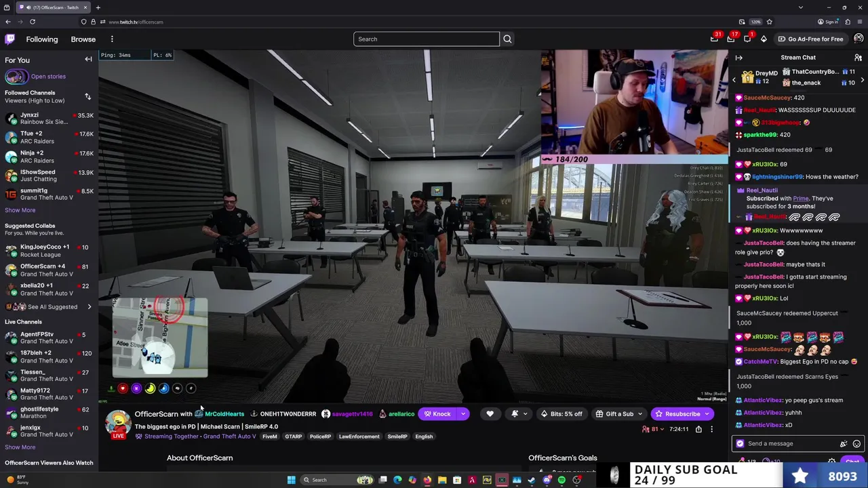Collapse the Stream Chat panel
The height and width of the screenshot is (488, 868).
tap(739, 58)
